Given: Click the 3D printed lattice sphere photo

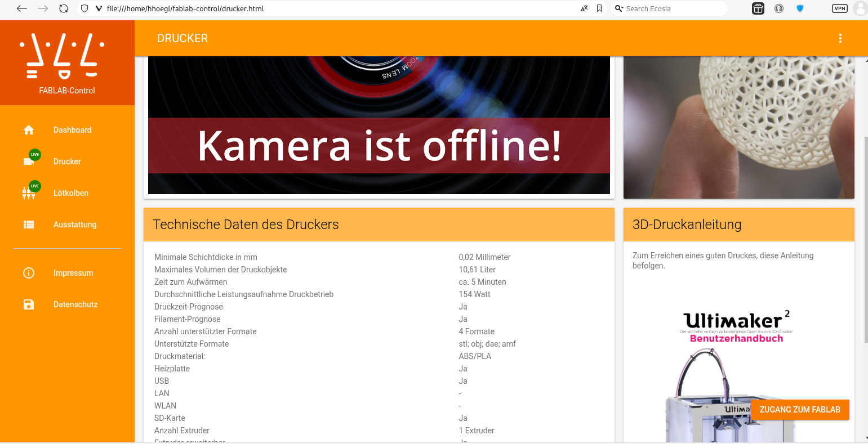Looking at the screenshot, I should click(x=739, y=127).
